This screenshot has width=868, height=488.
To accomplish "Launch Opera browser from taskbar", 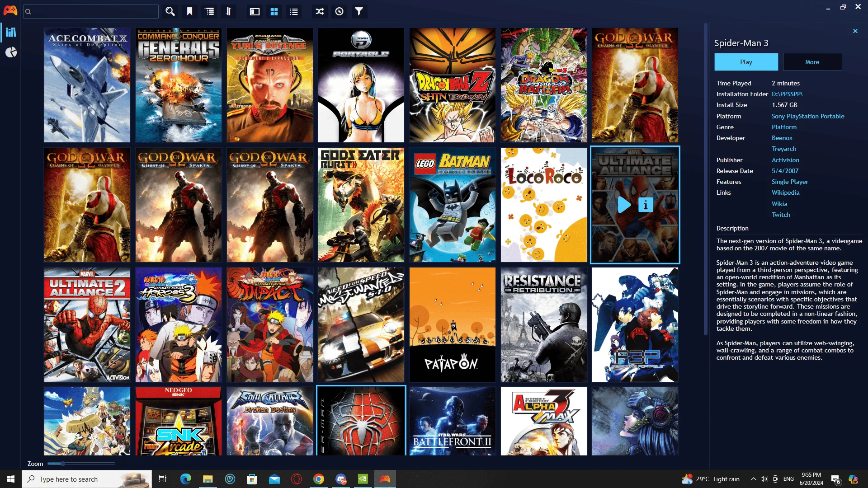I will point(297,479).
